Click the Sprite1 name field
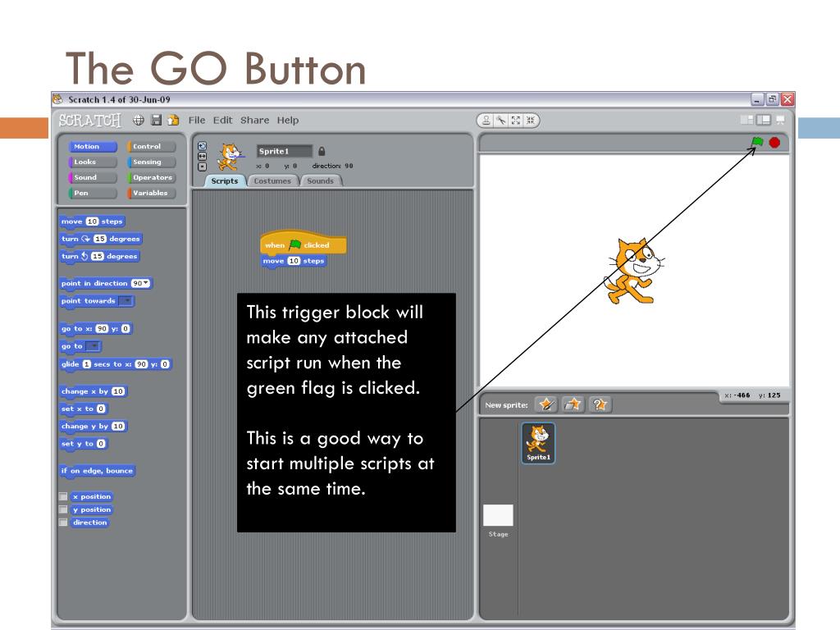This screenshot has height=630, width=840. click(x=285, y=151)
